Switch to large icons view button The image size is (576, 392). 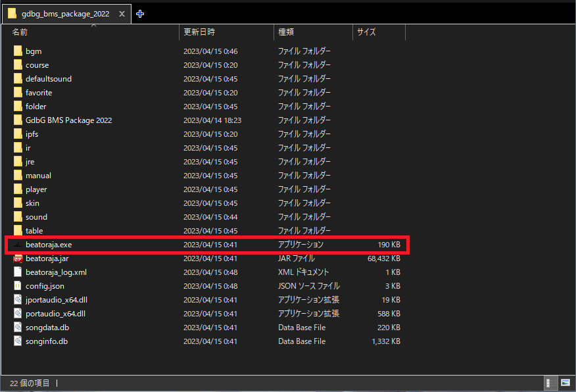565,383
